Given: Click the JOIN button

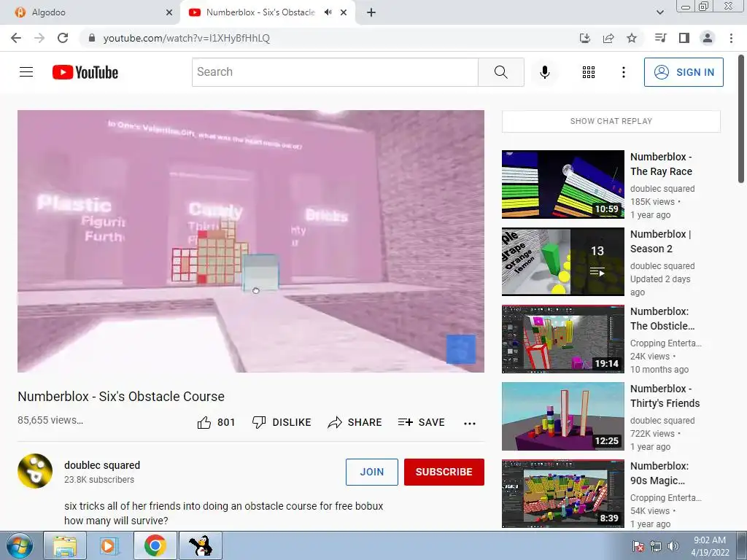Looking at the screenshot, I should point(371,472).
